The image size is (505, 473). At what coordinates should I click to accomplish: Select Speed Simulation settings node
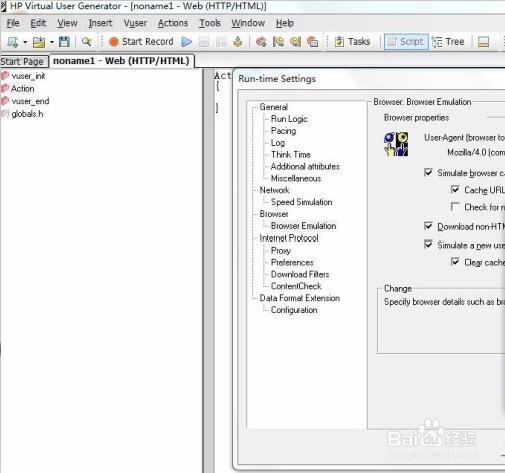click(x=301, y=202)
